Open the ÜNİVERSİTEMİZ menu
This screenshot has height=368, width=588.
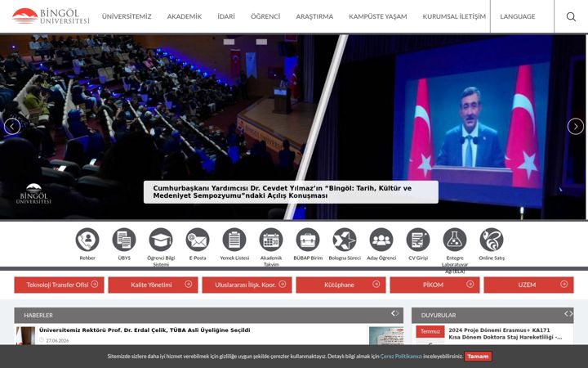[x=127, y=16]
